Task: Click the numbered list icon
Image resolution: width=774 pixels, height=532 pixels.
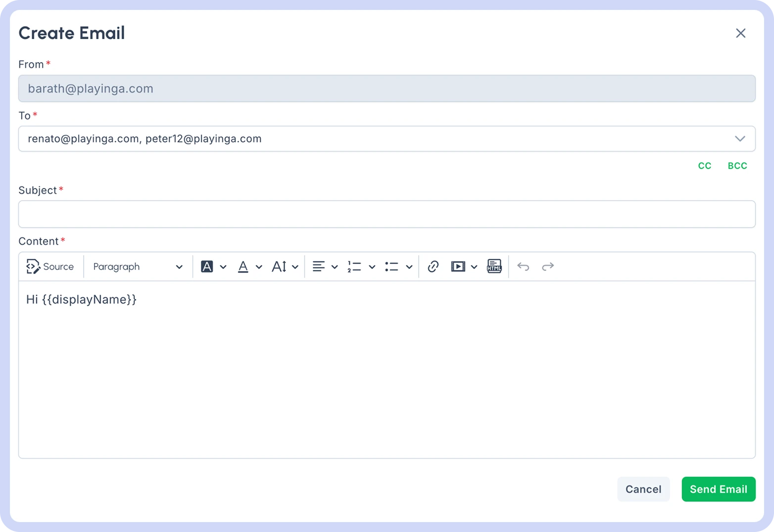Action: pyautogui.click(x=354, y=266)
